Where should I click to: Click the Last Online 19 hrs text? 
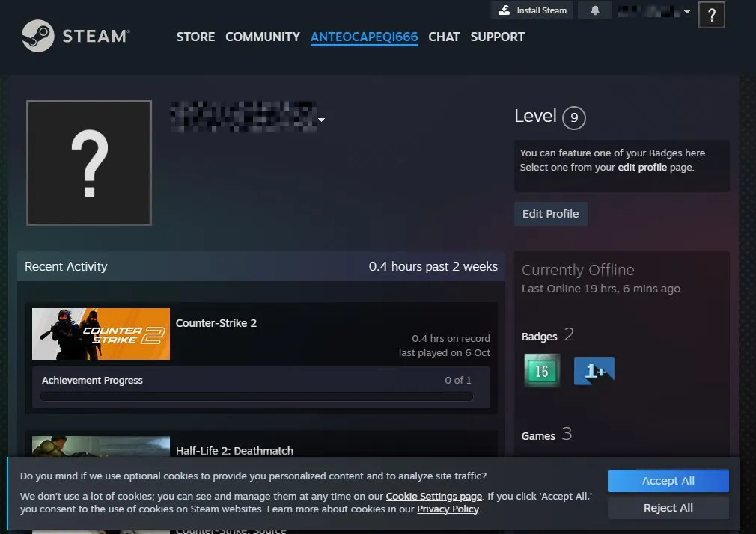(x=601, y=289)
